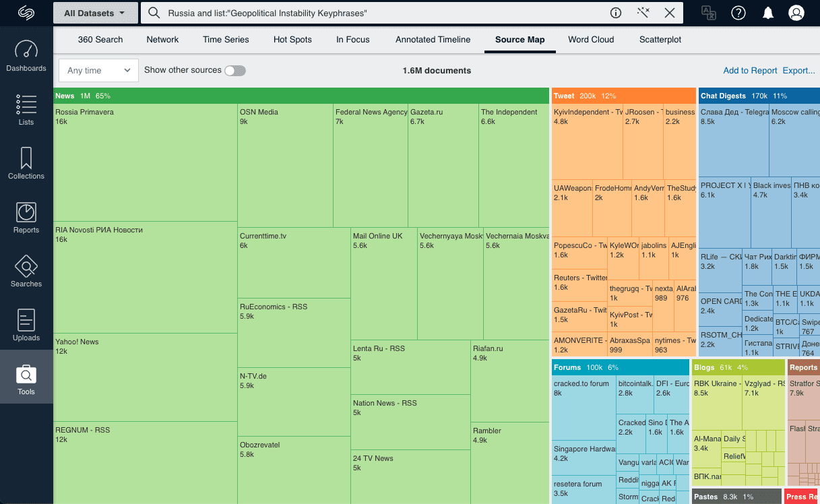Open Reports in the left sidebar
The image size is (820, 504).
pos(26,218)
